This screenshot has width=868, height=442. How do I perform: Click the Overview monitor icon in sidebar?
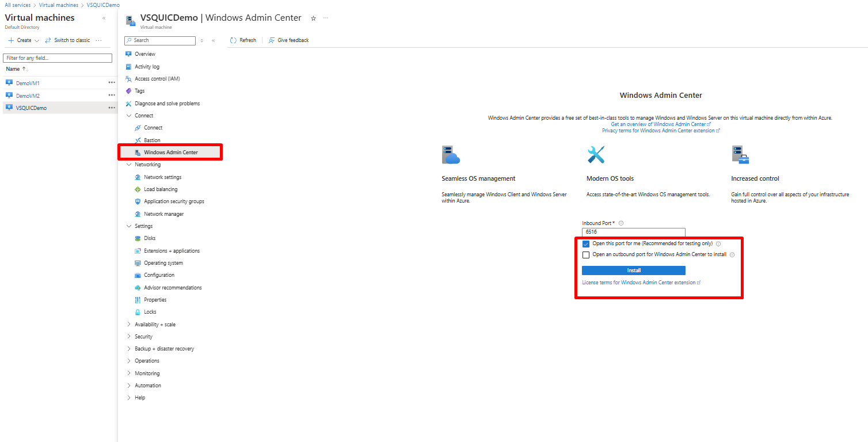(128, 54)
